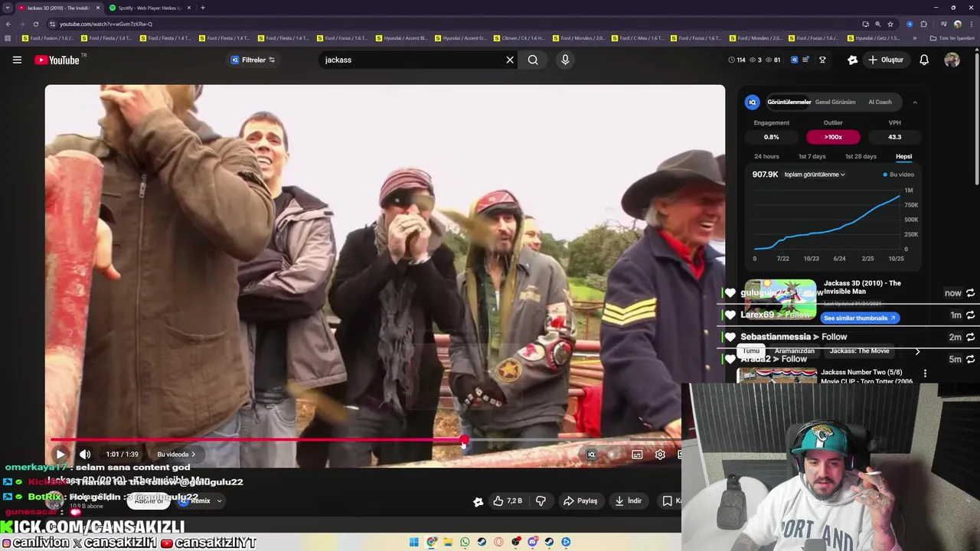This screenshot has width=980, height=551.
Task: Switch to the Görüntülenmeler tab
Action: pos(789,102)
